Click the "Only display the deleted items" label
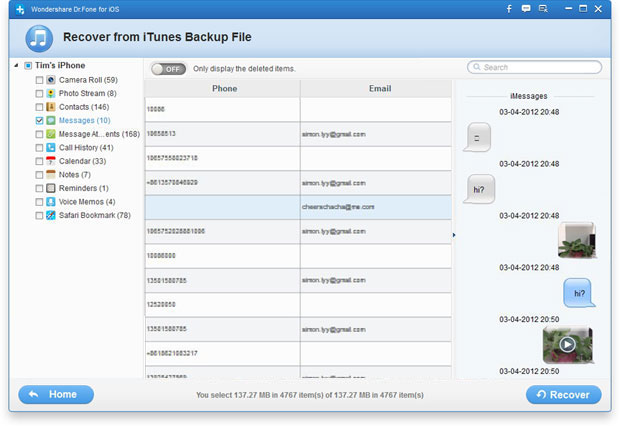Viewport: 620px width, 426px height. coord(244,69)
